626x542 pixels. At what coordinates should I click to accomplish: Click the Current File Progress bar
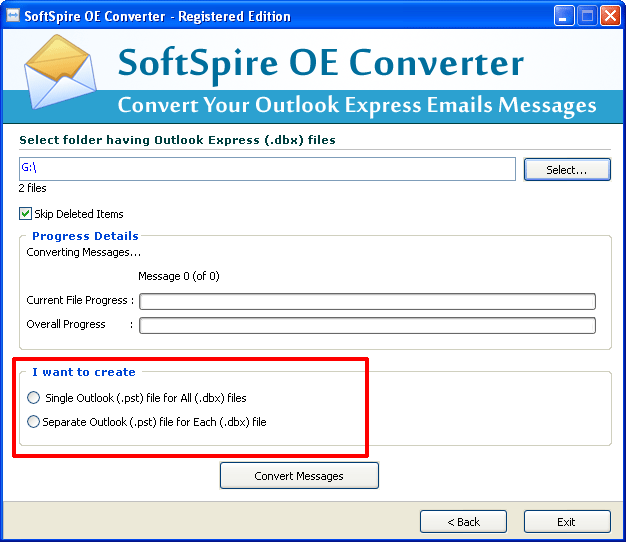pyautogui.click(x=367, y=301)
